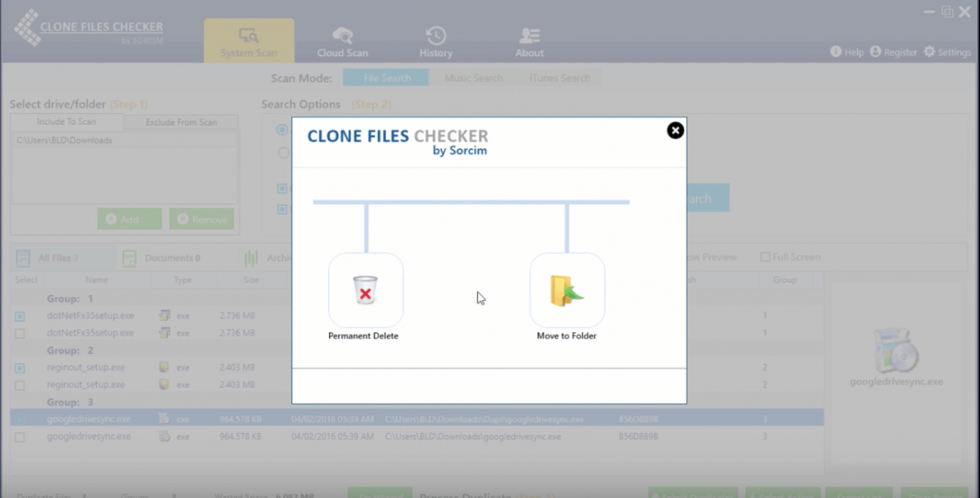Switch to the Include To Scan tab

coord(66,122)
